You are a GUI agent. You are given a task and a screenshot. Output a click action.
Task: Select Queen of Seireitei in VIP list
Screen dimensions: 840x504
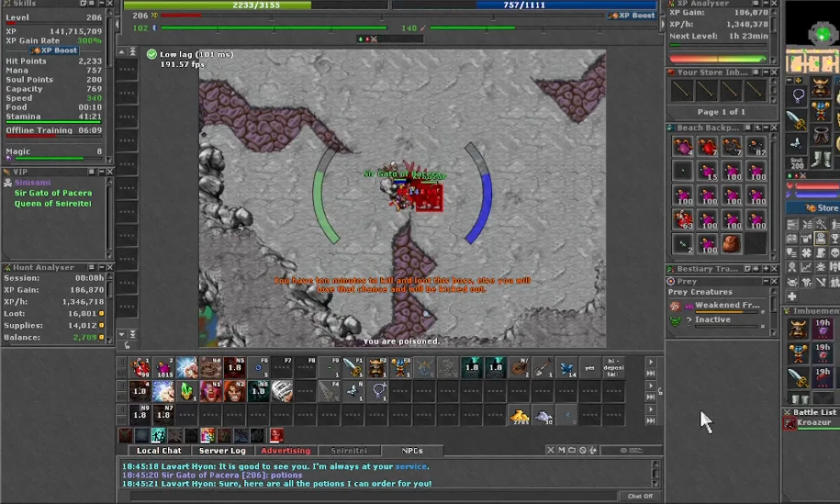pyautogui.click(x=53, y=204)
